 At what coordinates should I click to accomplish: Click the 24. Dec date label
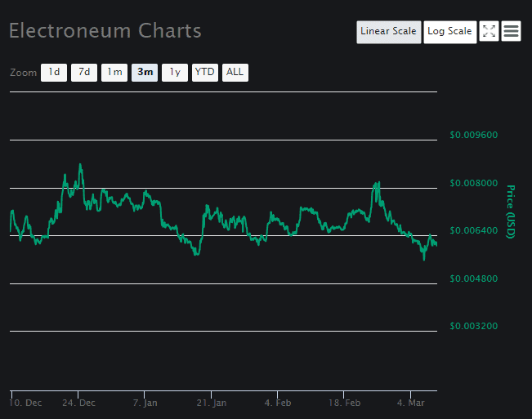(78, 403)
